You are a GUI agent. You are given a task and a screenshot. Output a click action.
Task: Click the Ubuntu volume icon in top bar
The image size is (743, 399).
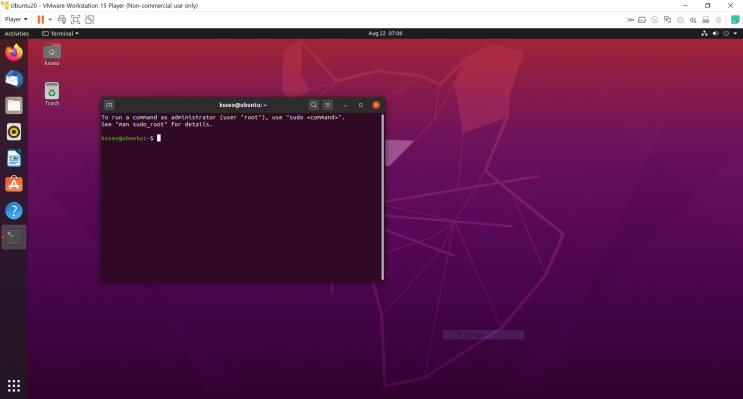coord(716,34)
